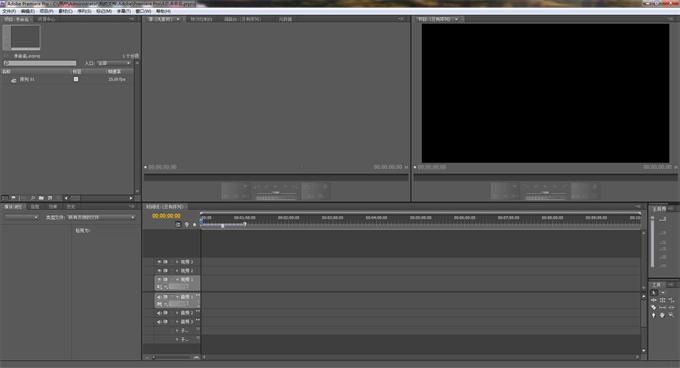Select the Track Select tool

coord(663,293)
